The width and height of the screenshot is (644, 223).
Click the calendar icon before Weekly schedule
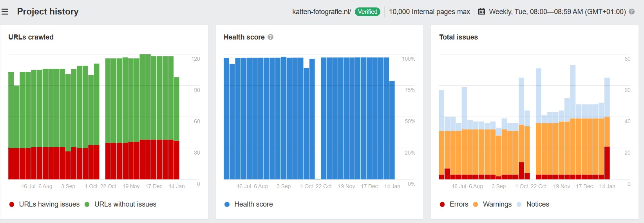tap(482, 12)
